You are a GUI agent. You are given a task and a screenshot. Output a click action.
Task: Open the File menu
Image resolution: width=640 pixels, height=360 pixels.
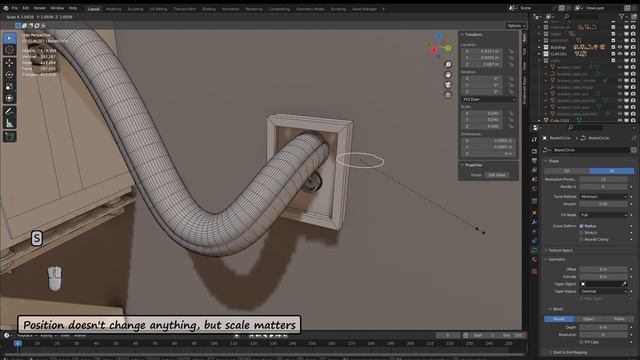click(15, 8)
